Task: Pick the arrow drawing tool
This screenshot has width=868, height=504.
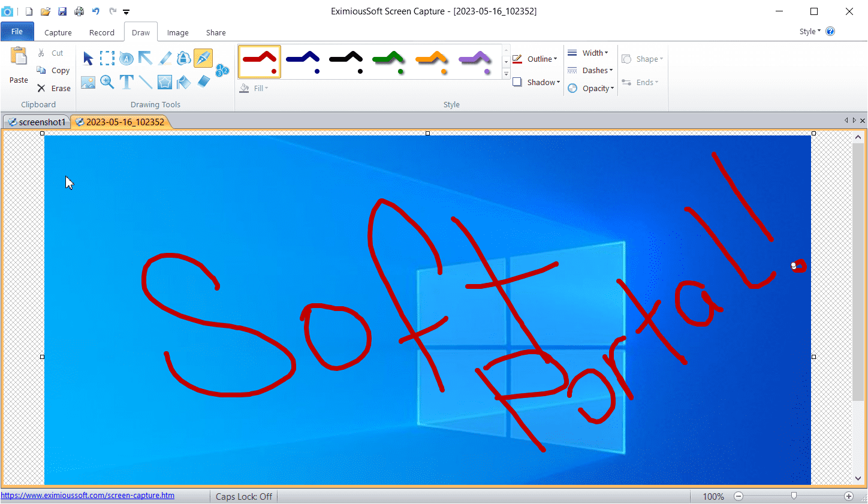Action: point(146,58)
